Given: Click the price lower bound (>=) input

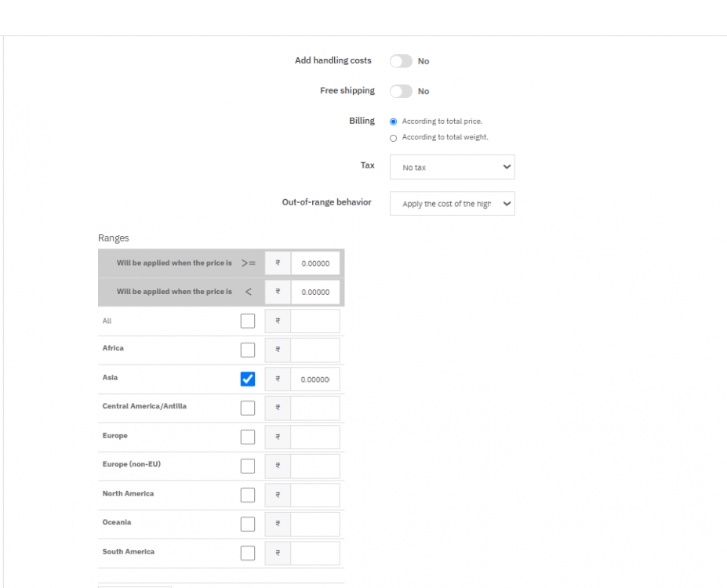Looking at the screenshot, I should click(x=315, y=263).
